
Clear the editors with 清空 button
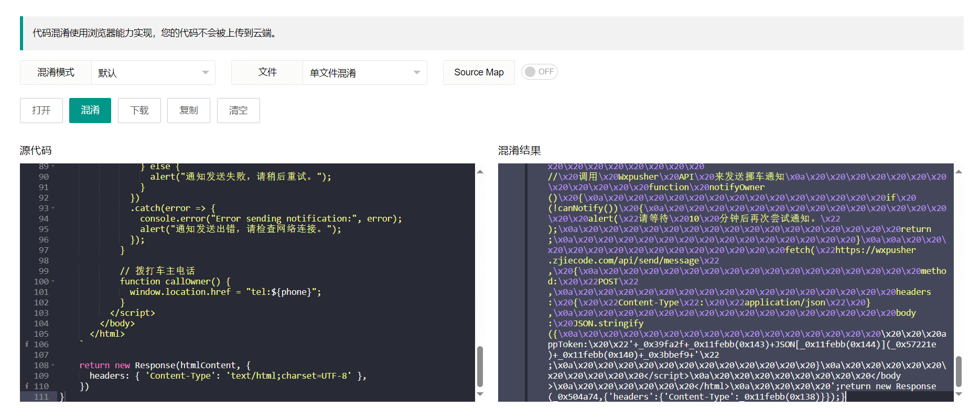coord(239,111)
